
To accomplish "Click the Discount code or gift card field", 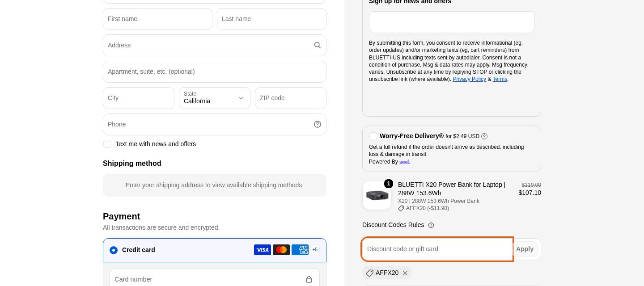I will pyautogui.click(x=437, y=249).
